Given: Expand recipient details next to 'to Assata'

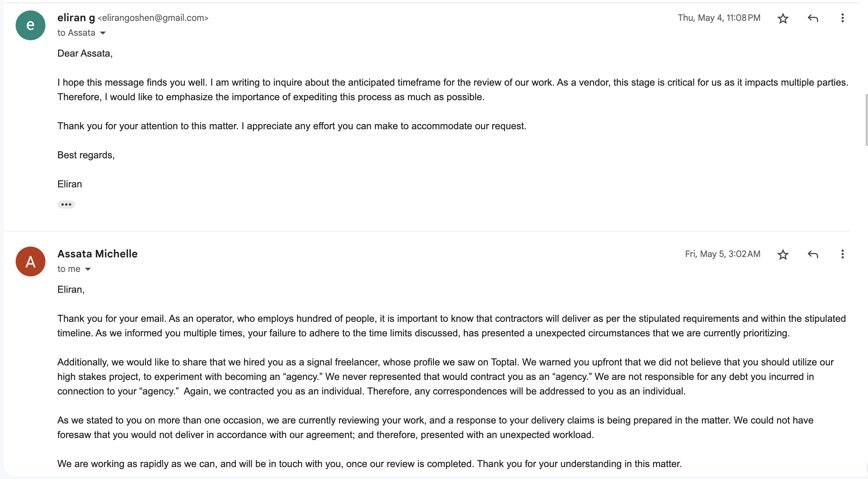Looking at the screenshot, I should pos(103,33).
